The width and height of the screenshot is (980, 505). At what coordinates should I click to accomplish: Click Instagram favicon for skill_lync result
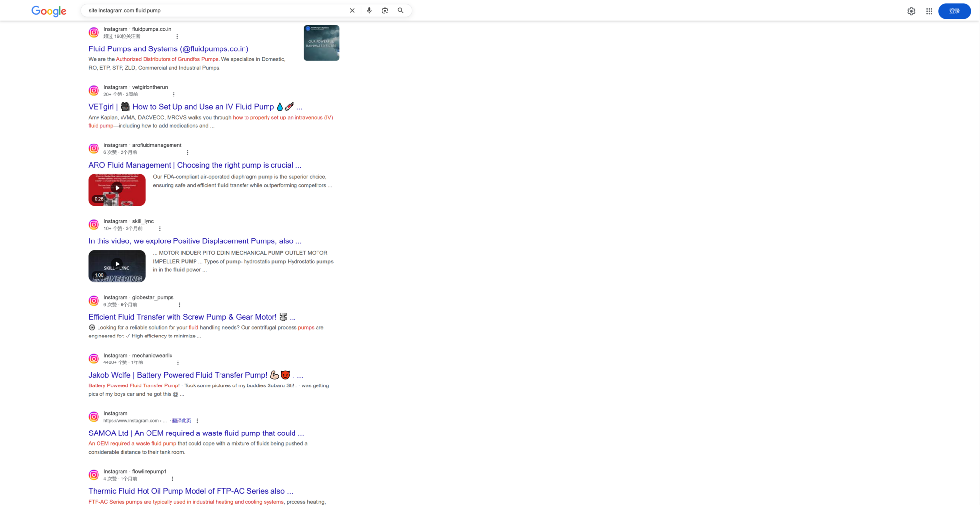(94, 225)
